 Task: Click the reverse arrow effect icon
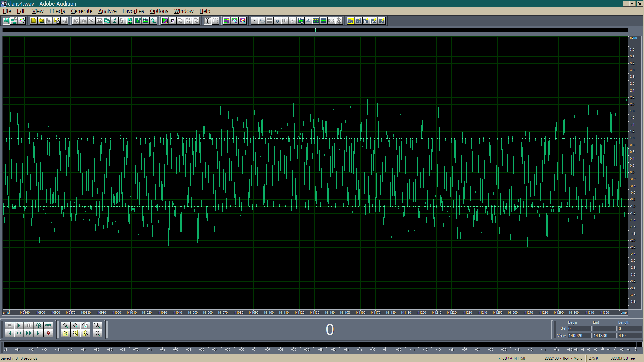click(262, 21)
